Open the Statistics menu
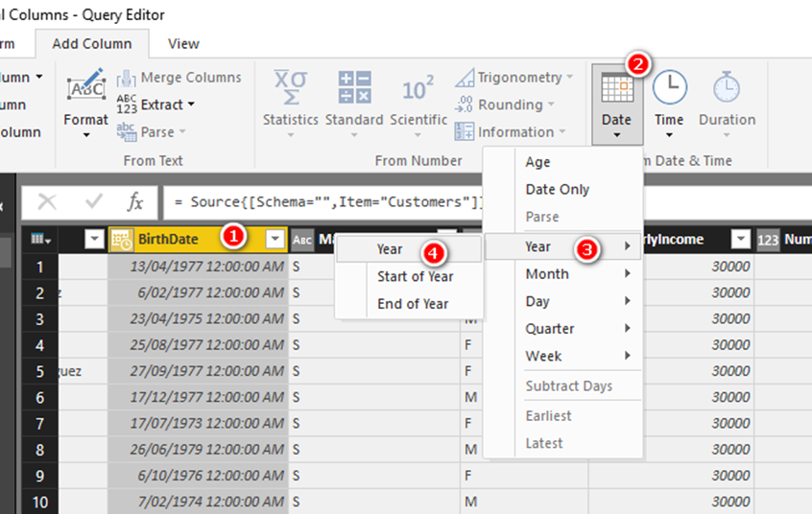 pos(291,104)
